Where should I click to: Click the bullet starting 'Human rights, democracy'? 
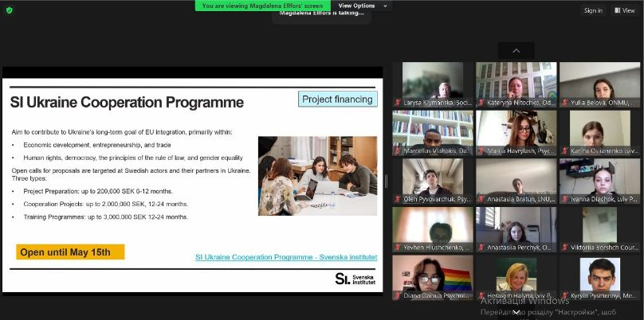point(133,158)
